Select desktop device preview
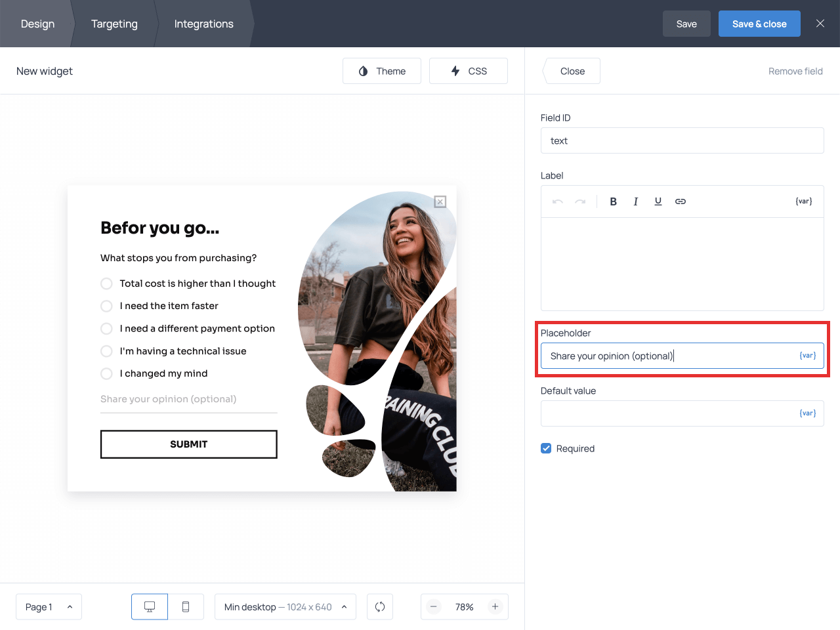 pyautogui.click(x=150, y=607)
